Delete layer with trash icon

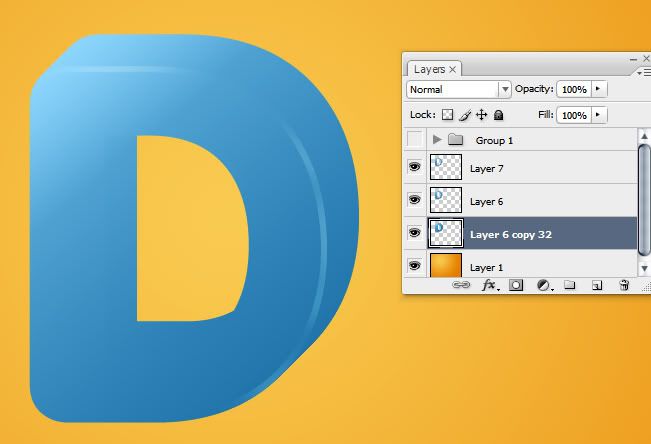pyautogui.click(x=624, y=285)
